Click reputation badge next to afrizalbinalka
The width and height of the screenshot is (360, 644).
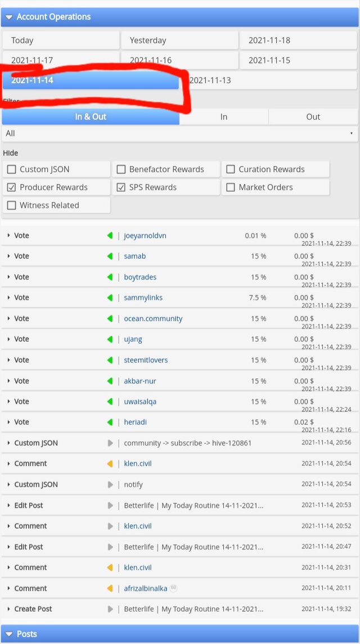click(173, 588)
